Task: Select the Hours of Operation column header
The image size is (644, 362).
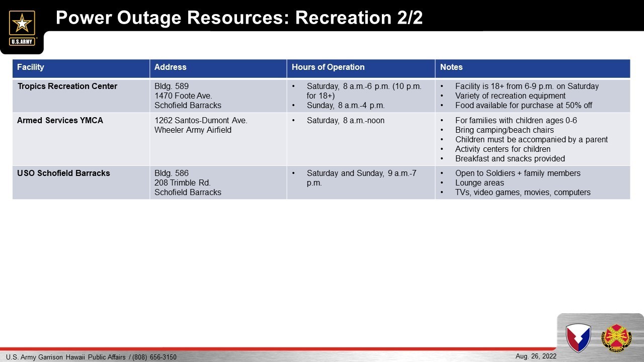Action: (328, 67)
